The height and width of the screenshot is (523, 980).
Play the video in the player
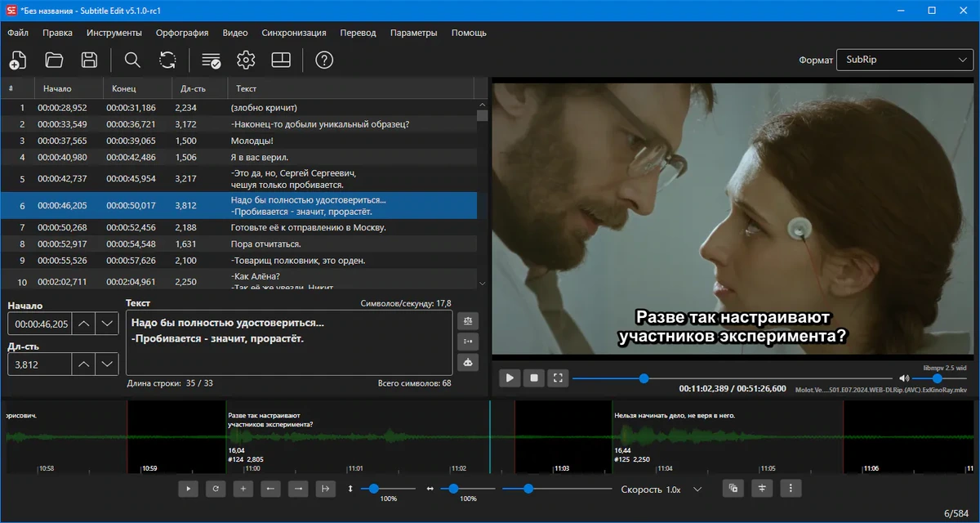coord(510,378)
